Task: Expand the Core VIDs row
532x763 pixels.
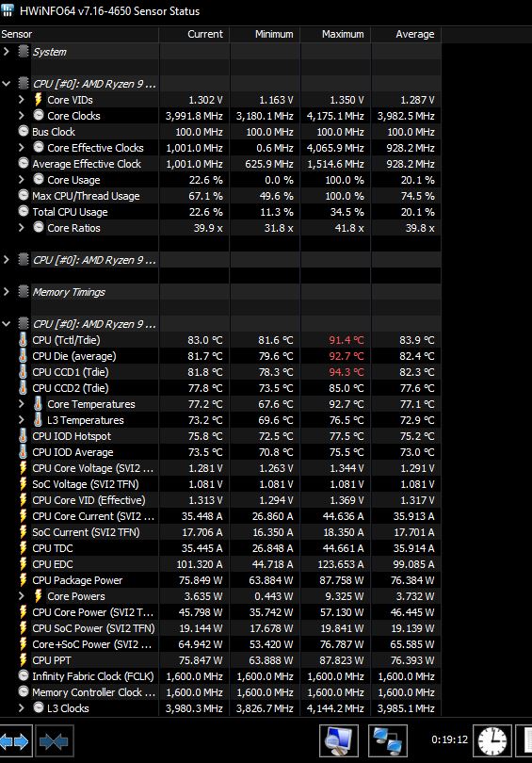Action: coord(21,99)
